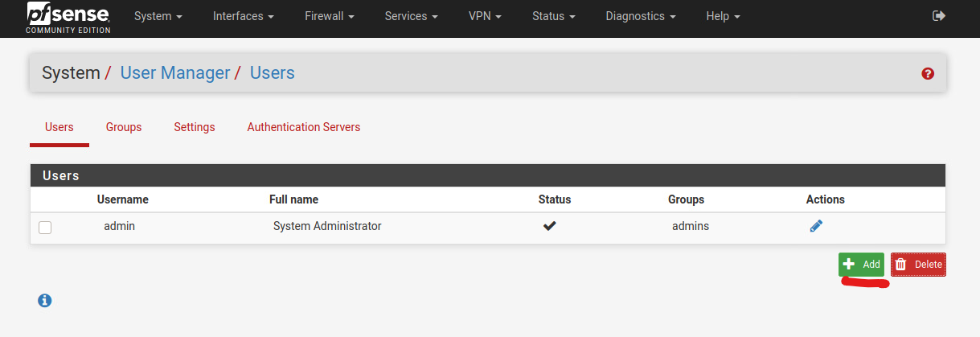
Task: Open the Interfaces dropdown menu
Action: pyautogui.click(x=244, y=16)
